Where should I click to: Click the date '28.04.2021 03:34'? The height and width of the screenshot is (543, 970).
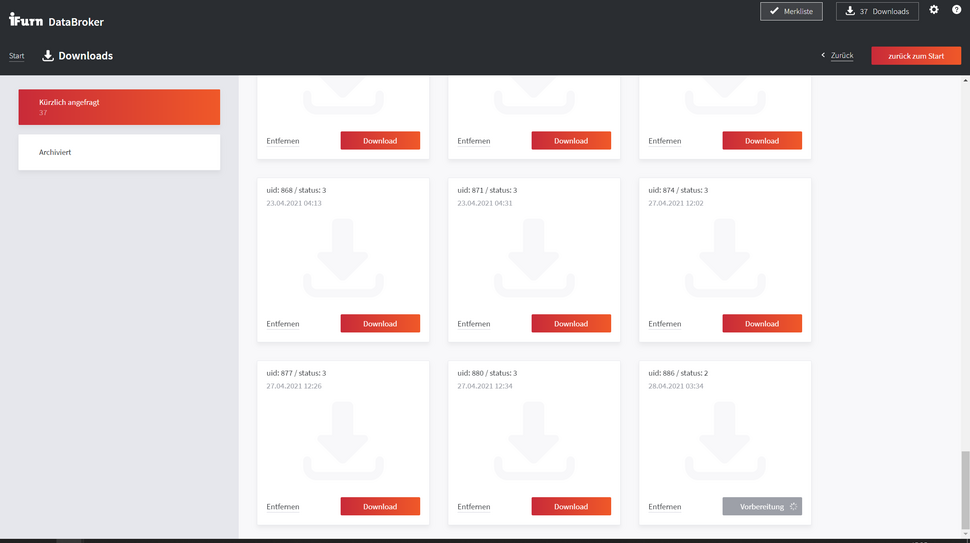(x=676, y=386)
